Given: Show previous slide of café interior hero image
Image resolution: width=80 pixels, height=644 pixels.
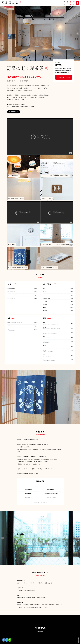Looking at the screenshot, I should [x=2, y=33].
